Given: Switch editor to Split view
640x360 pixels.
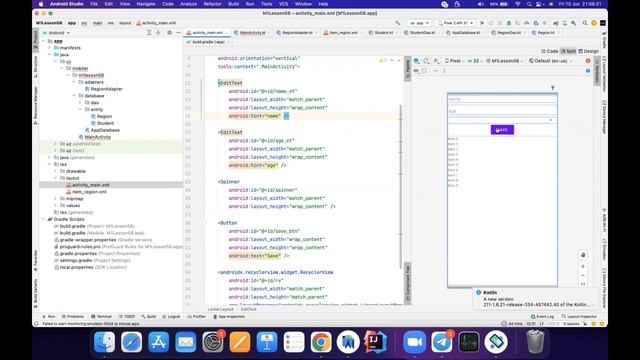Looking at the screenshot, I should [568, 51].
